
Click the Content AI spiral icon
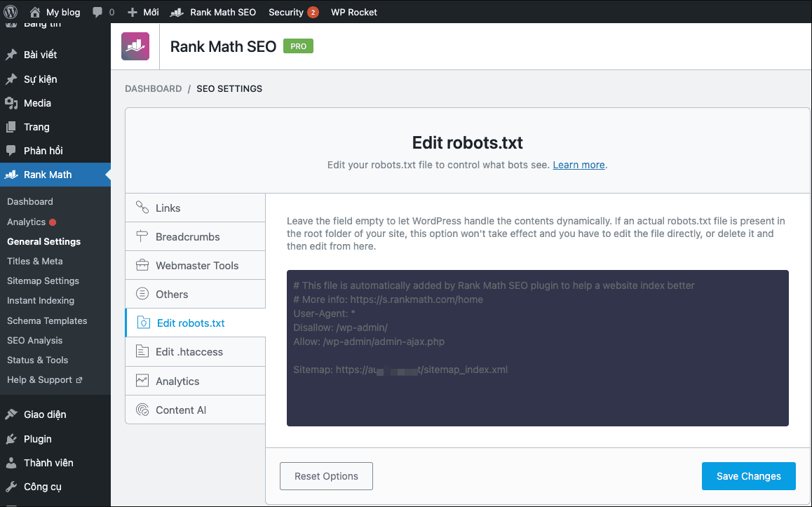tap(142, 410)
